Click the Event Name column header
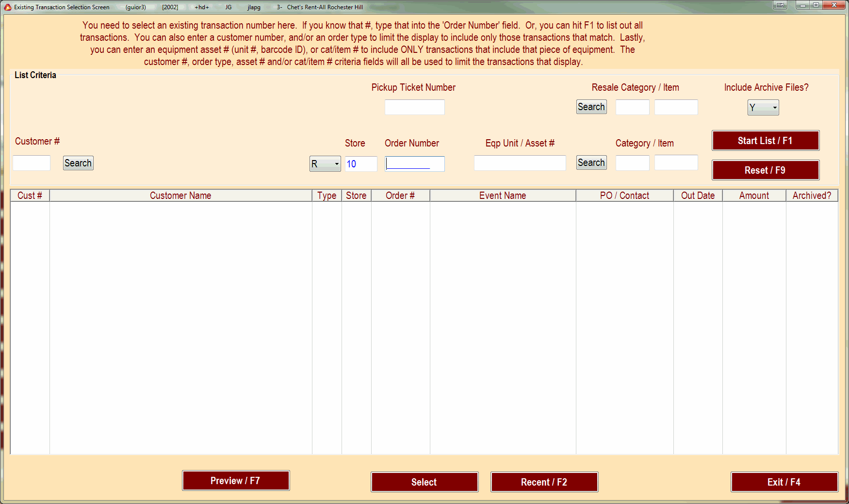849x504 pixels. 503,195
